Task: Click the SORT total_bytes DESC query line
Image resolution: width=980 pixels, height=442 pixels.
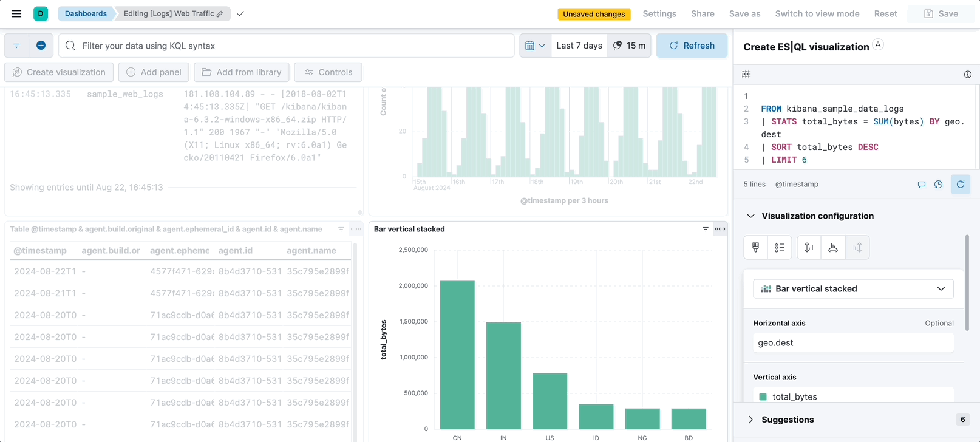Action: point(820,147)
